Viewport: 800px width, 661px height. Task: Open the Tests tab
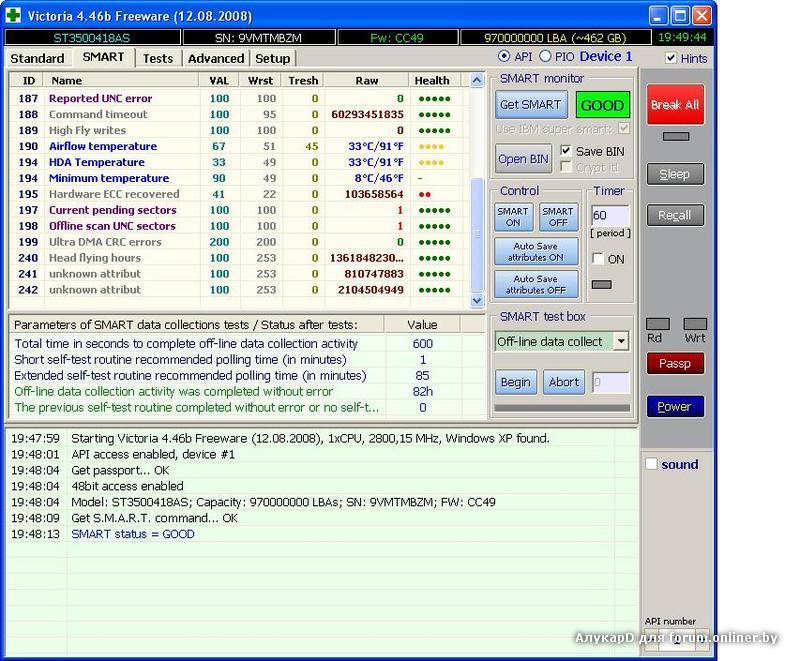coord(158,58)
